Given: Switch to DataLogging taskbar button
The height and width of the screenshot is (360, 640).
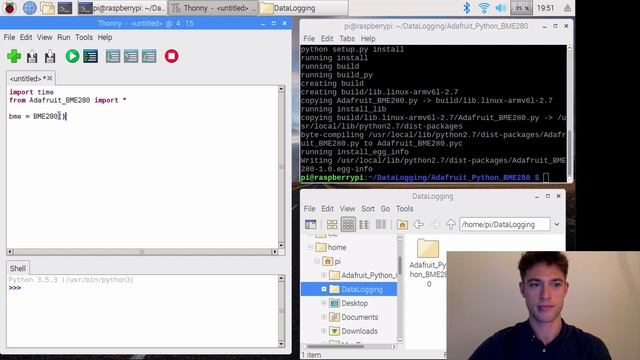Looking at the screenshot, I should (303, 8).
